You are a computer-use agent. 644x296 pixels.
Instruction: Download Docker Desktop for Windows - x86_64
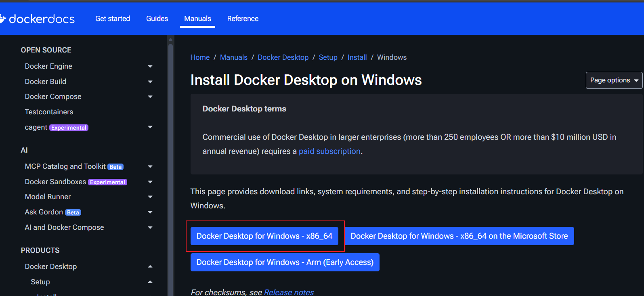click(x=264, y=236)
